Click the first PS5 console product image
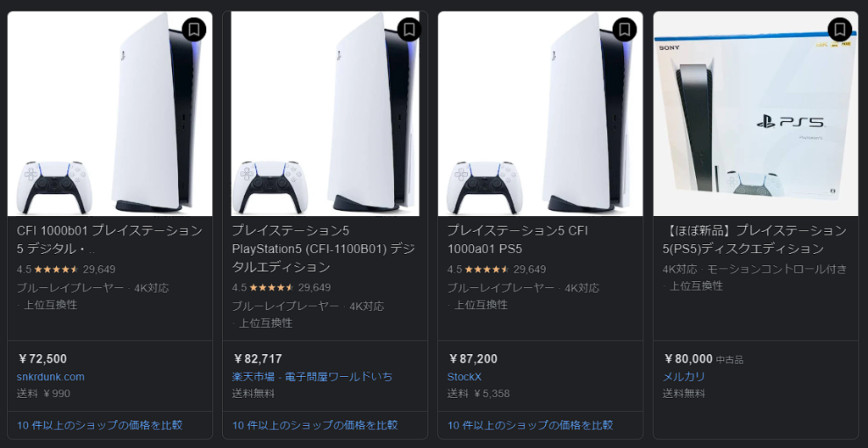This screenshot has height=448, width=868. [x=109, y=113]
